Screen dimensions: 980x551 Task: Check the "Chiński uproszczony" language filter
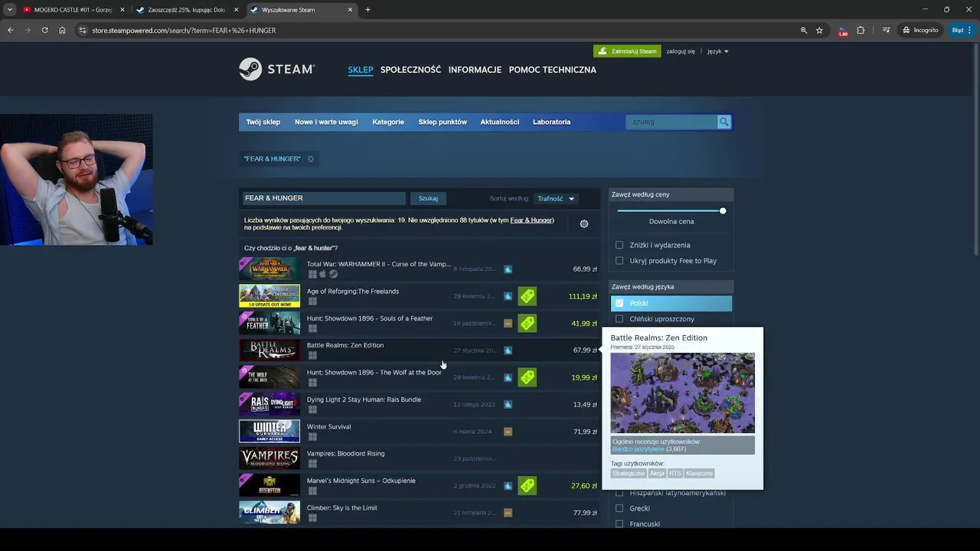coord(619,318)
